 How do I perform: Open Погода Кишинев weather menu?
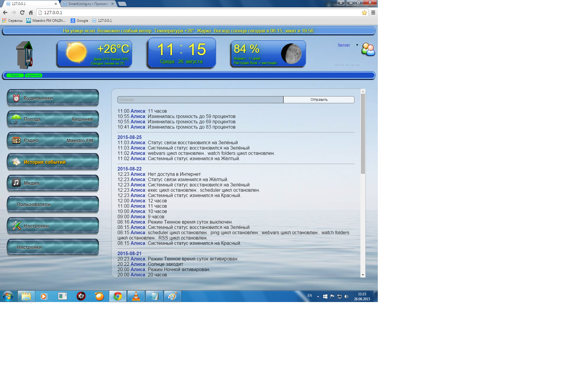[53, 119]
